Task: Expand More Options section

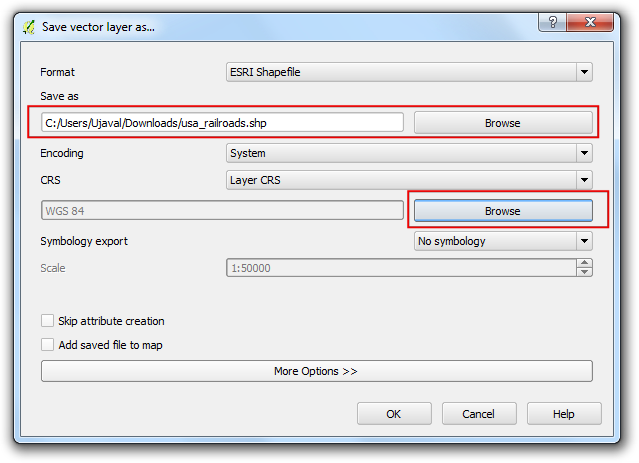Action: tap(317, 371)
